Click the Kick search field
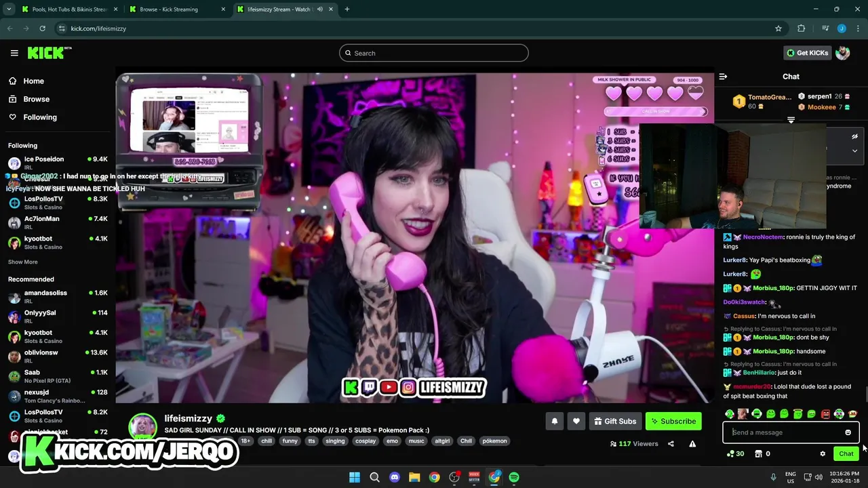 click(434, 53)
